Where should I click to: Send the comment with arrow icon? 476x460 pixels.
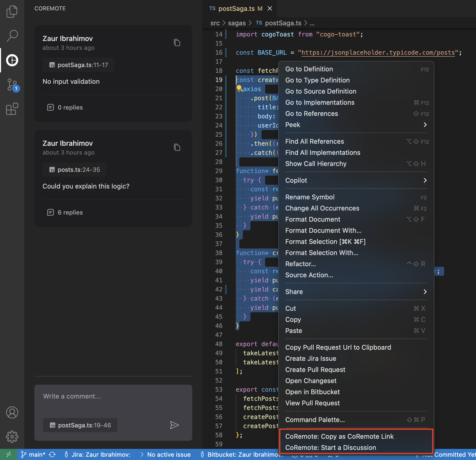pyautogui.click(x=174, y=425)
